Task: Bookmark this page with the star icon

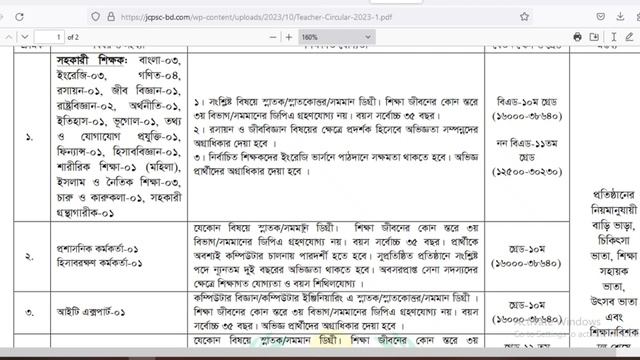Action: coord(524,17)
